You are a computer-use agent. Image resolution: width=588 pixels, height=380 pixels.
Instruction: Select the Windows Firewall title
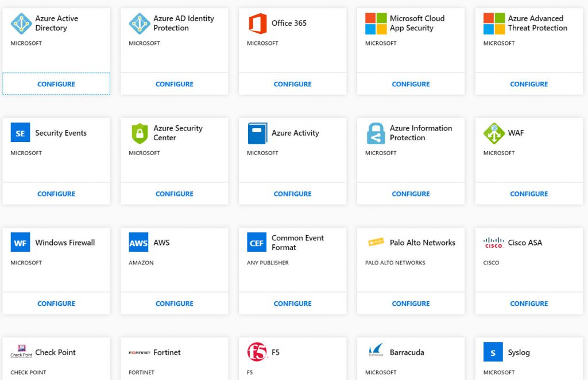[x=65, y=243]
